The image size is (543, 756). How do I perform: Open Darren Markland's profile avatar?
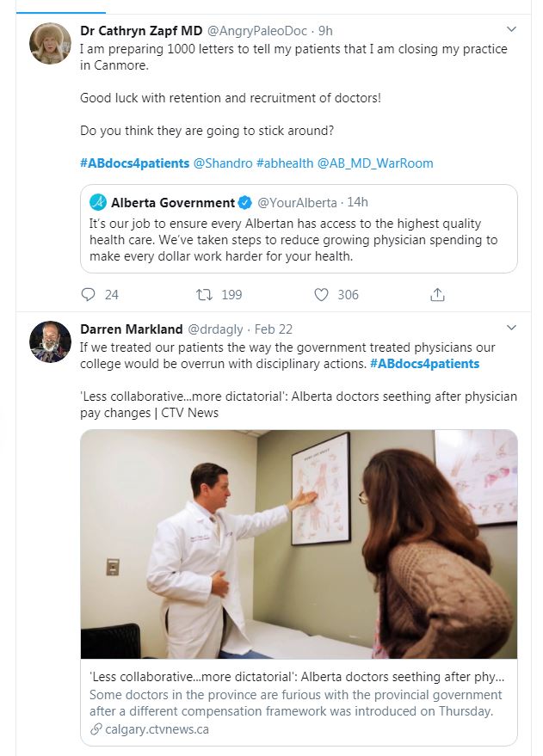(x=51, y=341)
